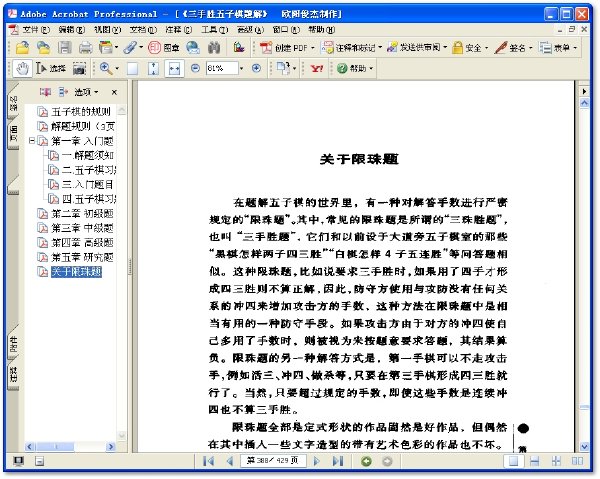This screenshot has width=600, height=479.
Task: Switch to Facing pages layout
Action: [577, 461]
